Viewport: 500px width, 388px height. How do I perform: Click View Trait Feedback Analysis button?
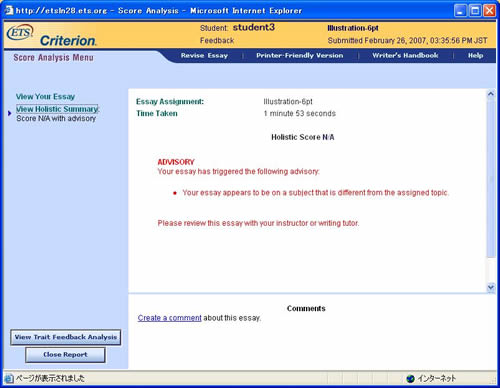tap(66, 337)
